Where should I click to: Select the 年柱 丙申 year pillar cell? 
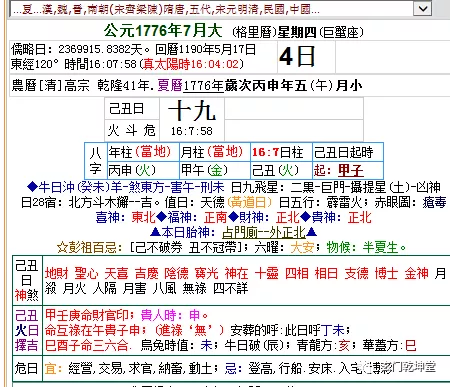tap(143, 161)
